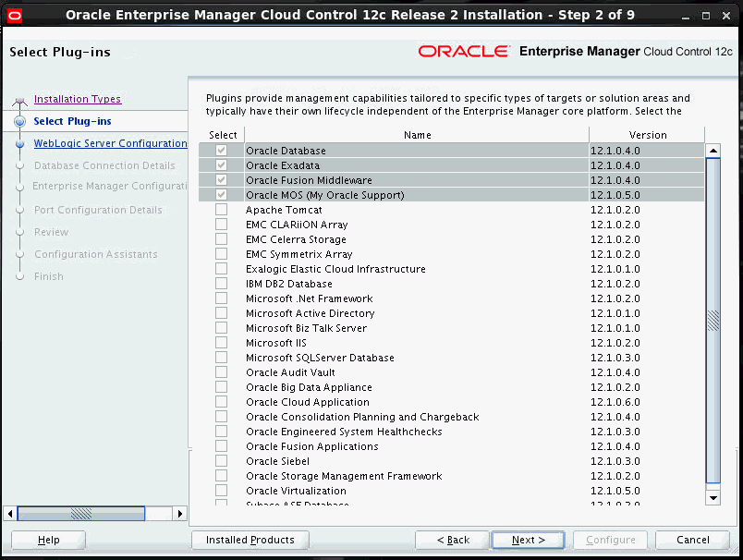
Task: Select the Oracle MOS (My Oracle Support) row
Action: [x=451, y=195]
